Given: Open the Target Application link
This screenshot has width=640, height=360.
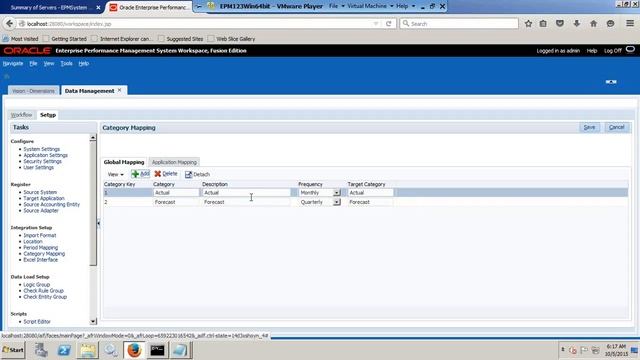Looking at the screenshot, I should tap(44, 198).
